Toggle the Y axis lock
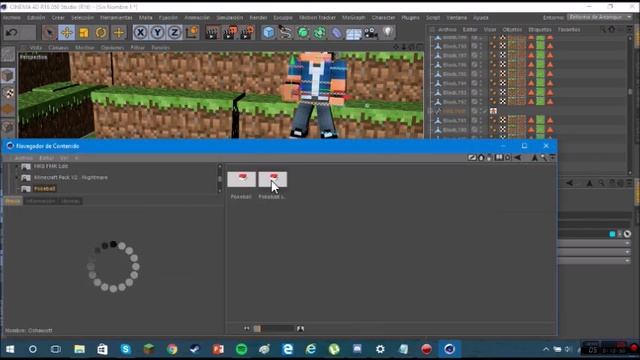 click(158, 33)
